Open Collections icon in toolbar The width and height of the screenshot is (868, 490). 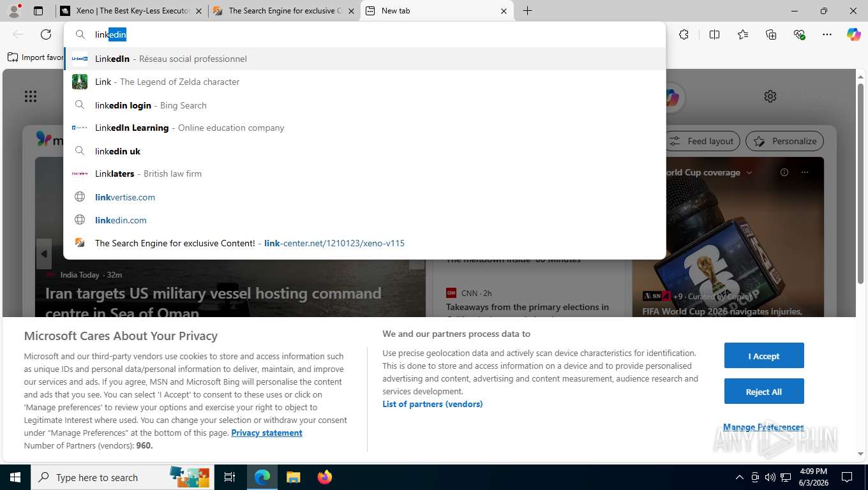coord(771,34)
